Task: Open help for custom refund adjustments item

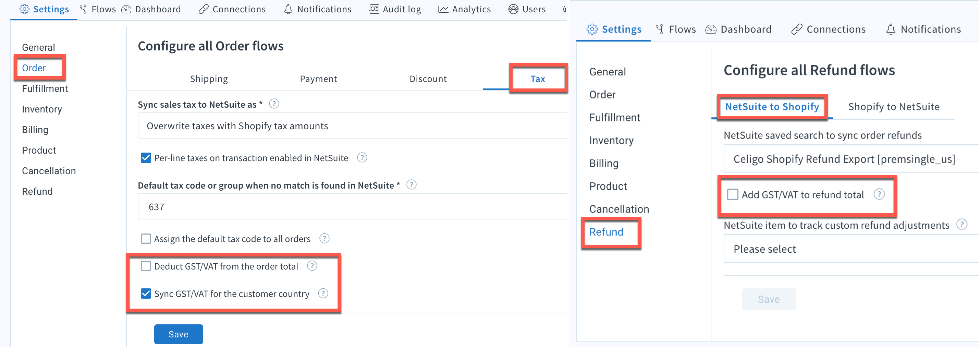Action: [962, 225]
